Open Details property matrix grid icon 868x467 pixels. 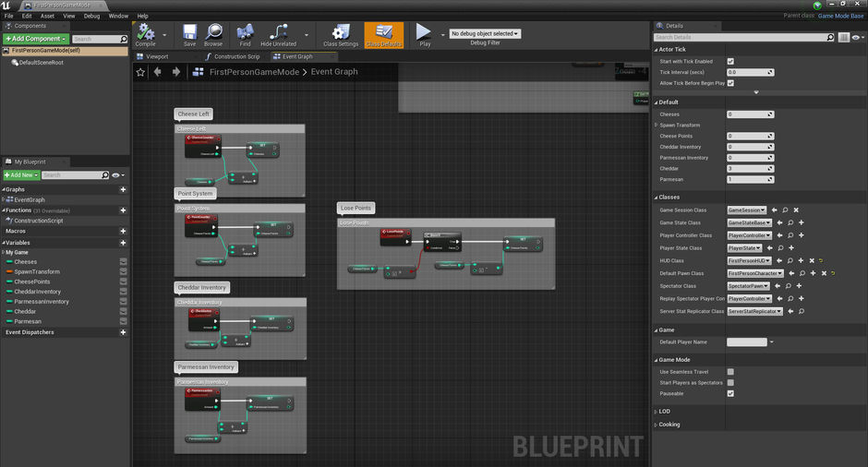[844, 37]
